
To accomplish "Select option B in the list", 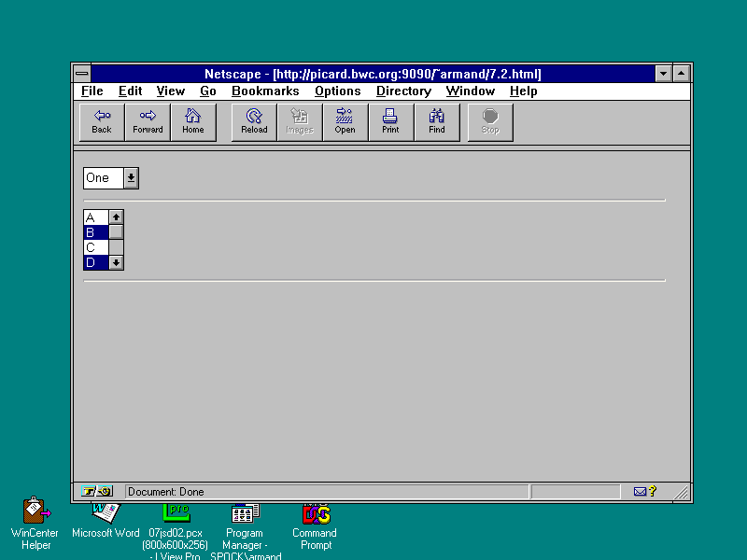I will [95, 232].
